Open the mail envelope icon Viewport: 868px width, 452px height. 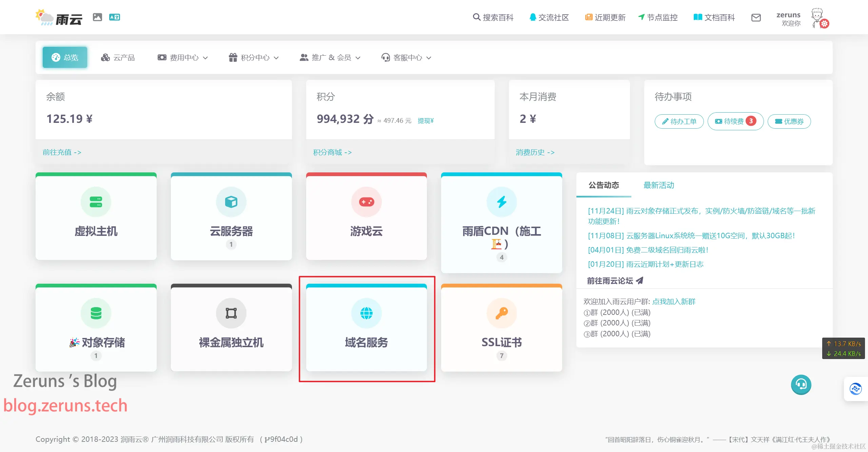pos(756,18)
